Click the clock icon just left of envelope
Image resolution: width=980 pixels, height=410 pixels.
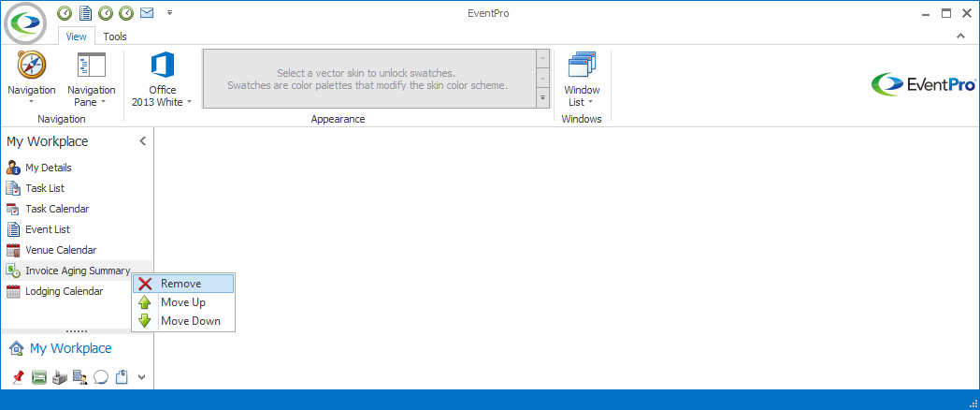coord(126,12)
